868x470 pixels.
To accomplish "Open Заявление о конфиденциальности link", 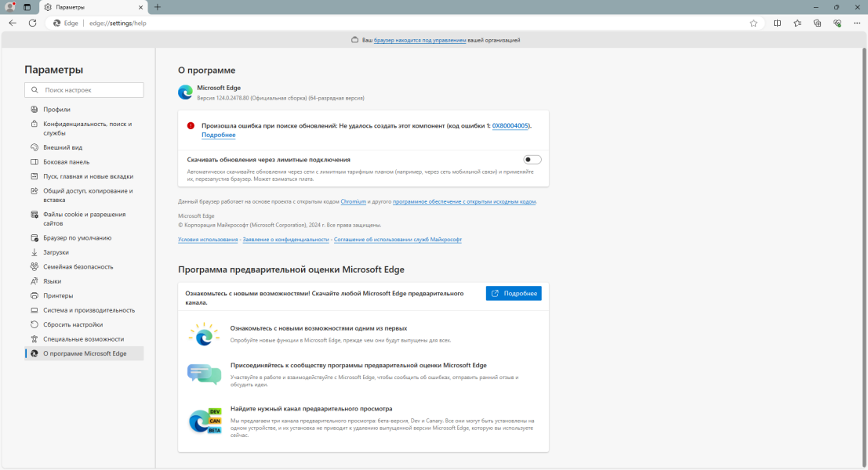I will click(x=285, y=240).
